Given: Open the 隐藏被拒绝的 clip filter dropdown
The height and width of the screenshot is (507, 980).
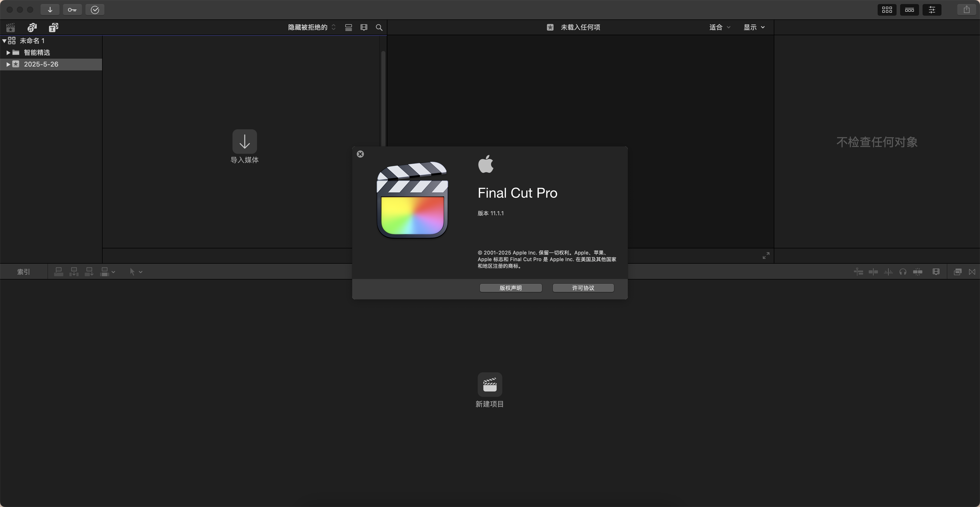Looking at the screenshot, I should click(x=312, y=27).
